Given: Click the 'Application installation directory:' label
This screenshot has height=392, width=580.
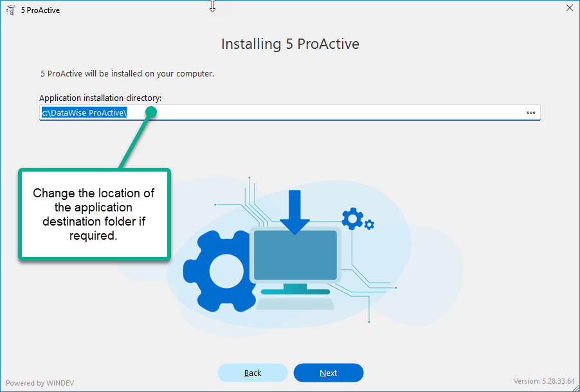Looking at the screenshot, I should click(x=100, y=98).
